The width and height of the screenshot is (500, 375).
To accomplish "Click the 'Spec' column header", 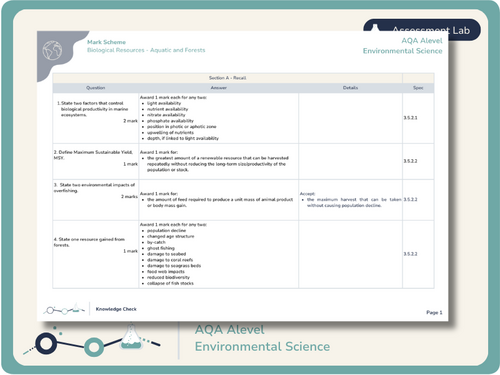I will coord(418,88).
